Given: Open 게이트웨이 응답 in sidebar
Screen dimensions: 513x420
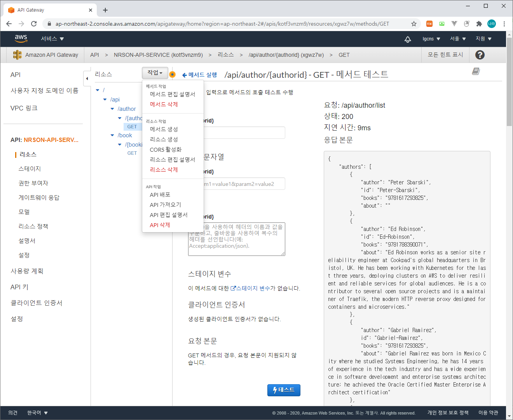Looking at the screenshot, I should click(39, 198).
